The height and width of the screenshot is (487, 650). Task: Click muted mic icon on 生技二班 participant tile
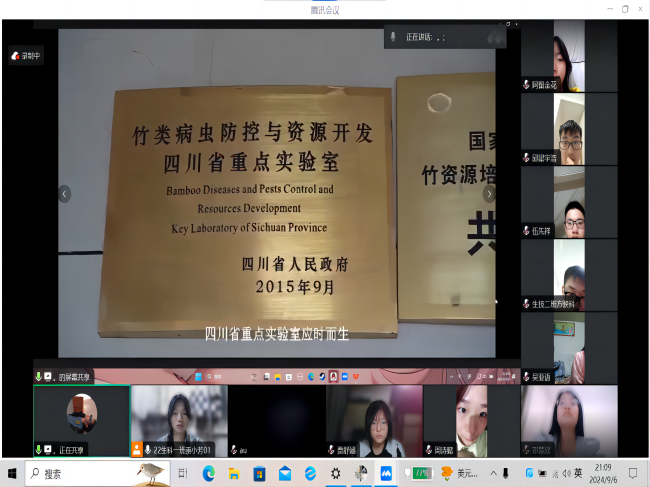[526, 303]
